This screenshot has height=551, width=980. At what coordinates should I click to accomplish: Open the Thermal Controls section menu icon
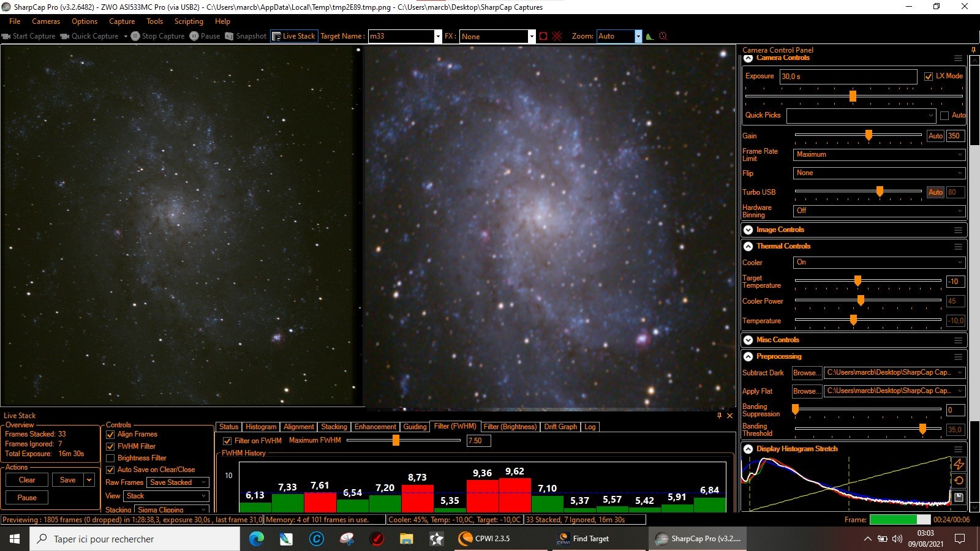pyautogui.click(x=958, y=247)
